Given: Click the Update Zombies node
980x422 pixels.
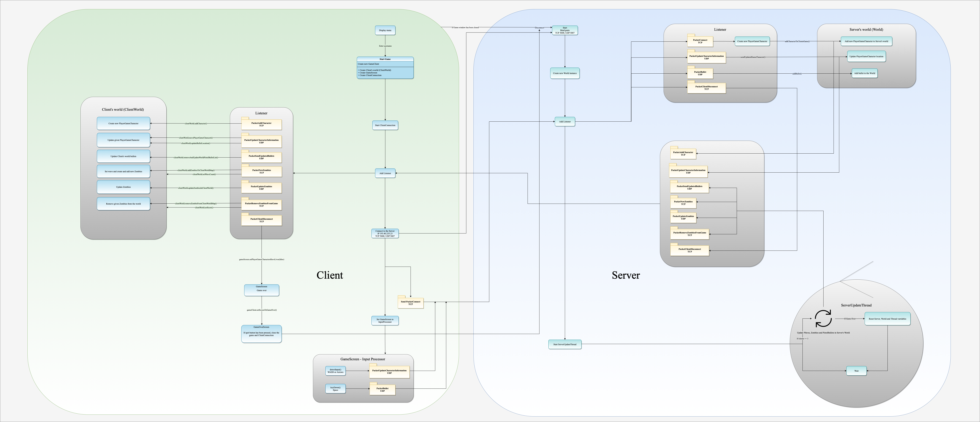Looking at the screenshot, I should pyautogui.click(x=123, y=187).
